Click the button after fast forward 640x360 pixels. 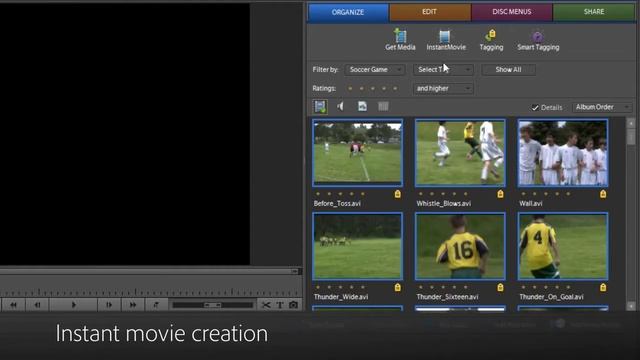pos(156,305)
